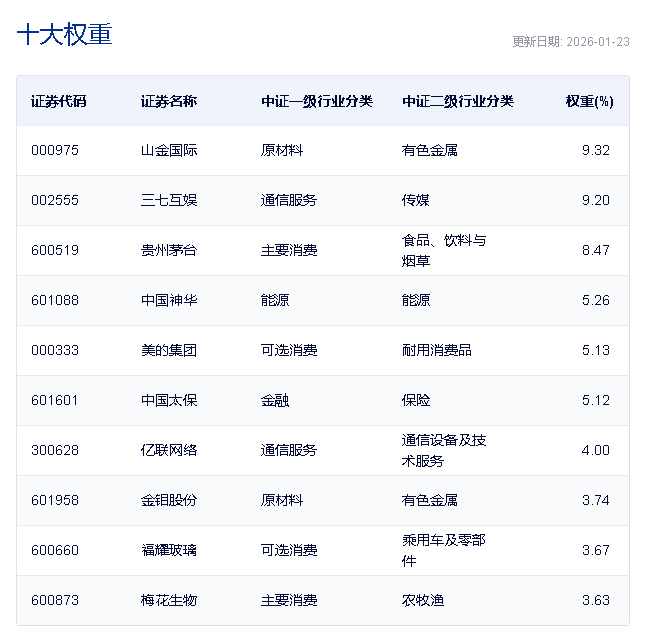The width and height of the screenshot is (649, 637).
Task: Click 原材料 in the 金钼股份 row
Action: point(282,500)
